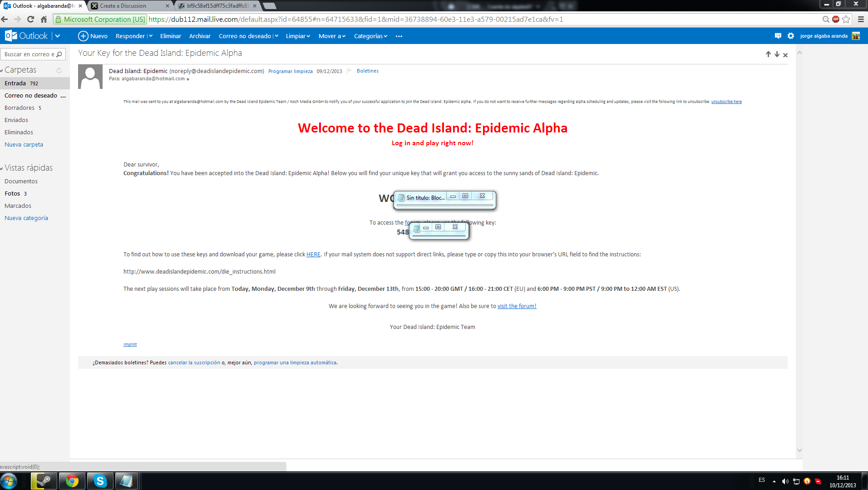The image size is (868, 490).
Task: Click programar una limpieza automática link
Action: (x=295, y=363)
